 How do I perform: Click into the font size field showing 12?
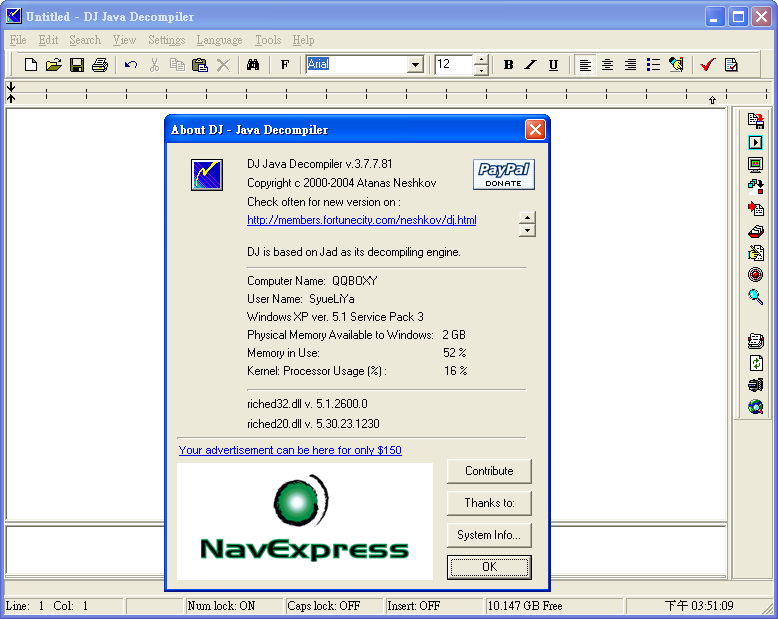454,64
